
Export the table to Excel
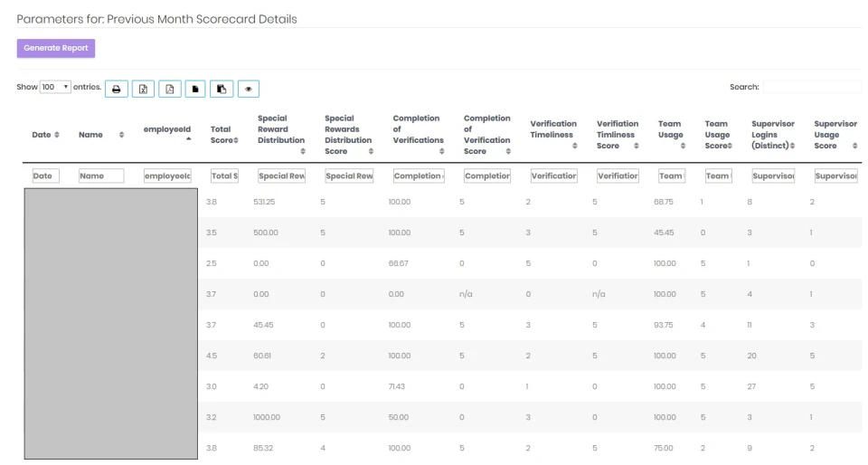point(143,89)
